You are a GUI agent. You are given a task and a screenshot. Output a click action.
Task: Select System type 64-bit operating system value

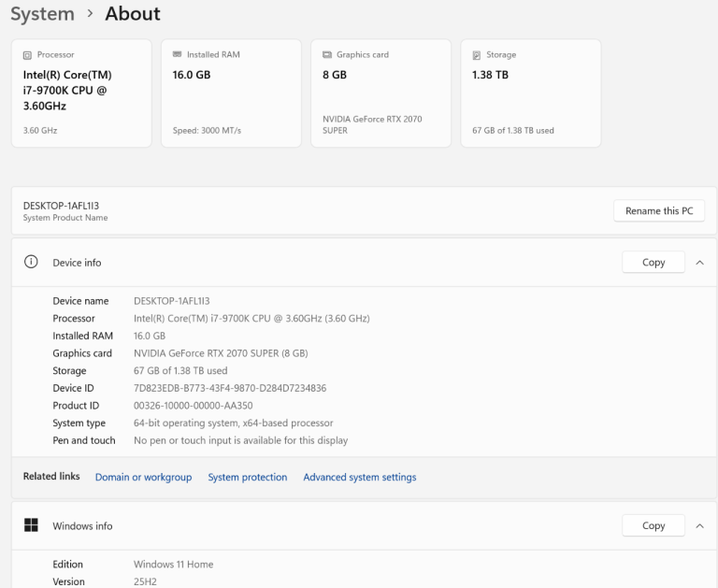click(x=234, y=423)
